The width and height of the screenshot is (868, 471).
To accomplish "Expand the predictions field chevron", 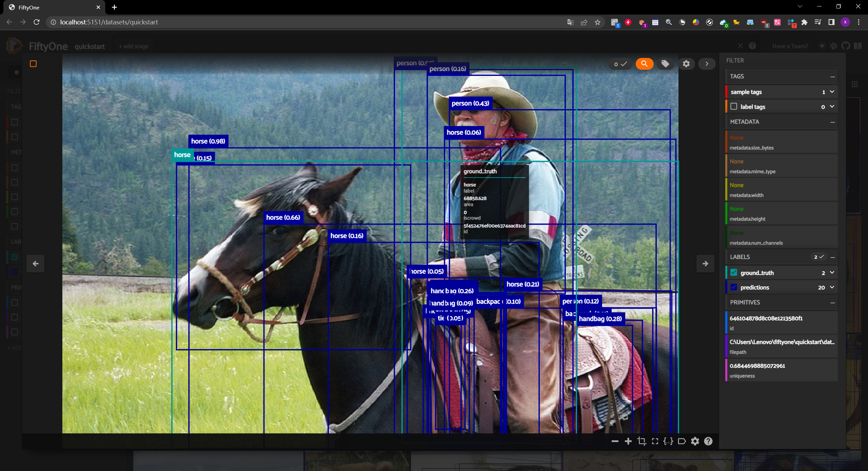I will [x=832, y=287].
